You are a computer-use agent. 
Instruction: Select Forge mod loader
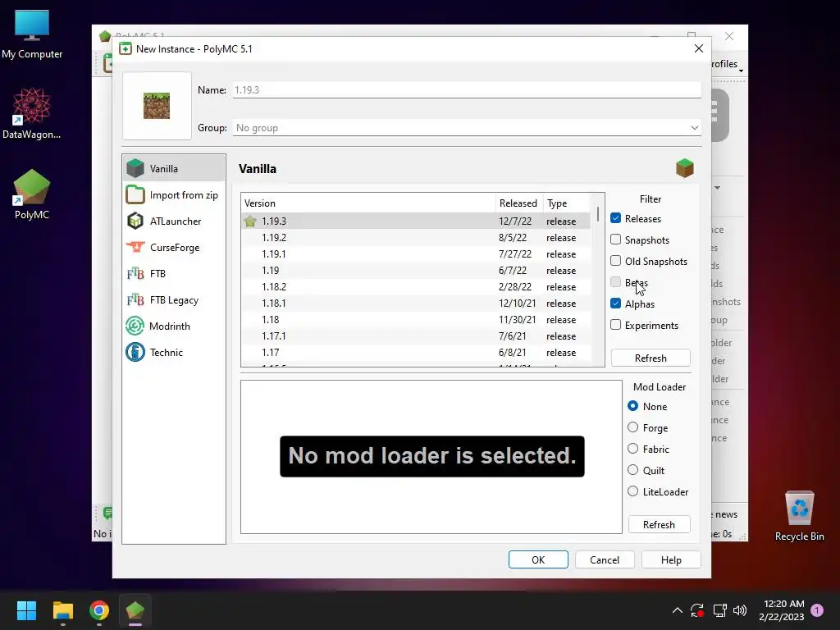click(x=632, y=427)
